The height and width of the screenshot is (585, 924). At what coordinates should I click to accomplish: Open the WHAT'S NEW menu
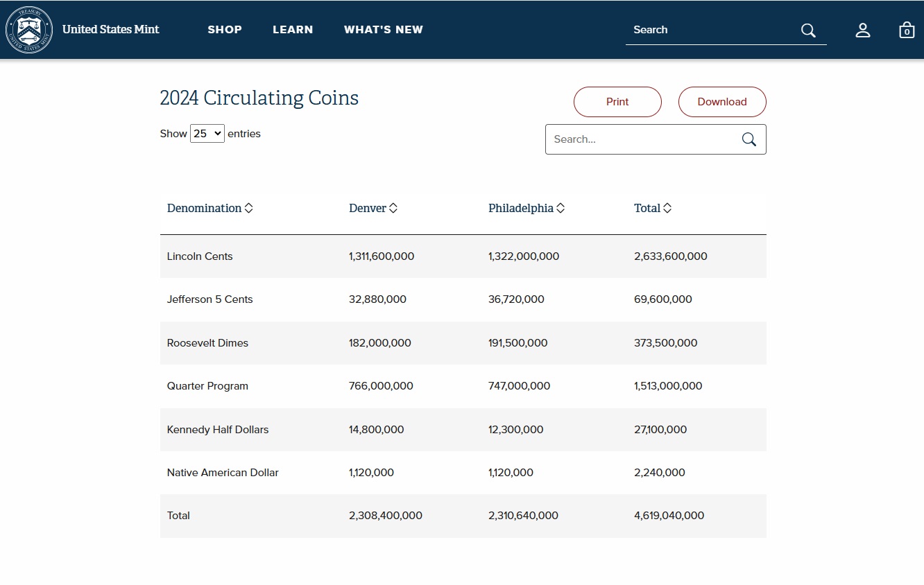[384, 30]
